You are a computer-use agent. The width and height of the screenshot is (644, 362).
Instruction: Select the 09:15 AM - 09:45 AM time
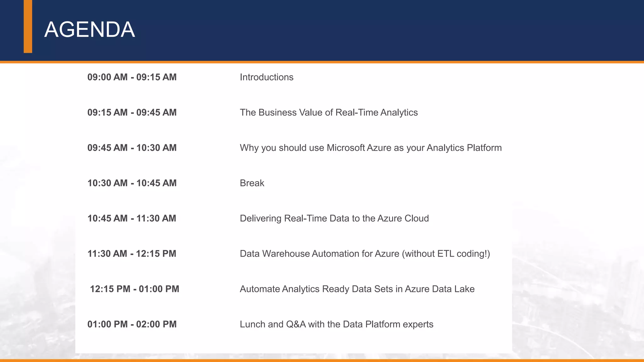tap(132, 112)
